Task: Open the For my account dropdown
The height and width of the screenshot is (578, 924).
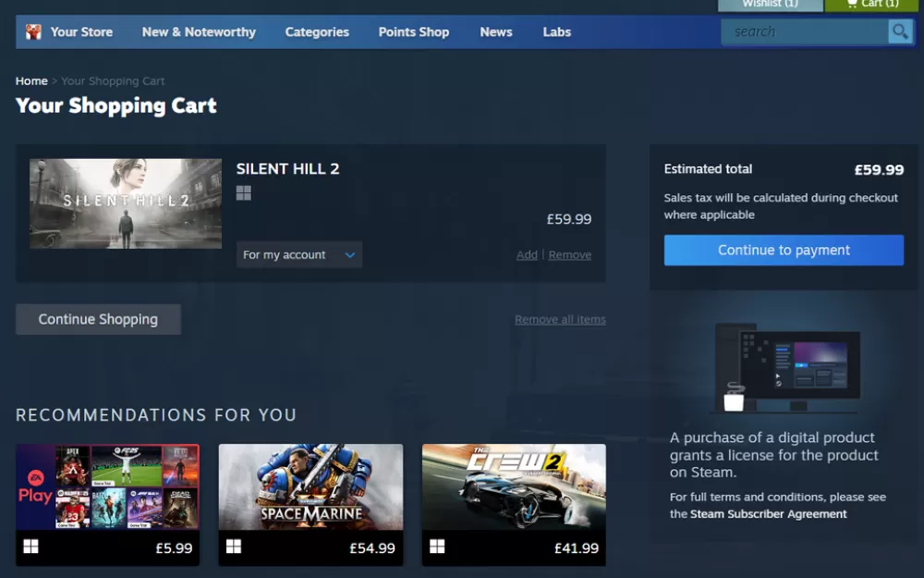Action: click(x=299, y=255)
